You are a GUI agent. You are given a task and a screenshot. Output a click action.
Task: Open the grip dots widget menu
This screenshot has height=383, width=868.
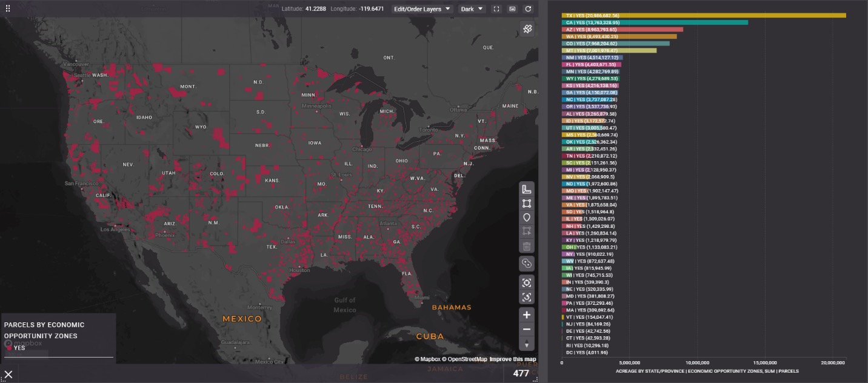(x=8, y=9)
